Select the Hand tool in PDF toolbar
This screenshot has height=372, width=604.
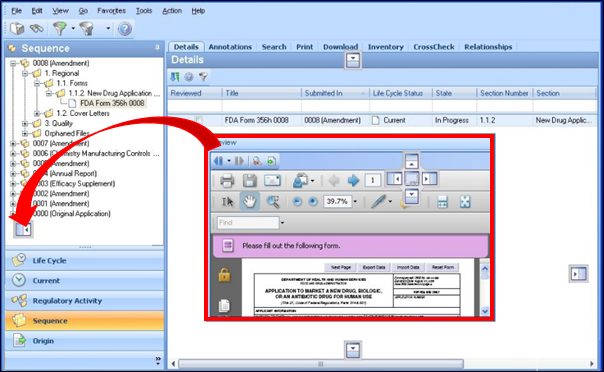[x=249, y=201]
